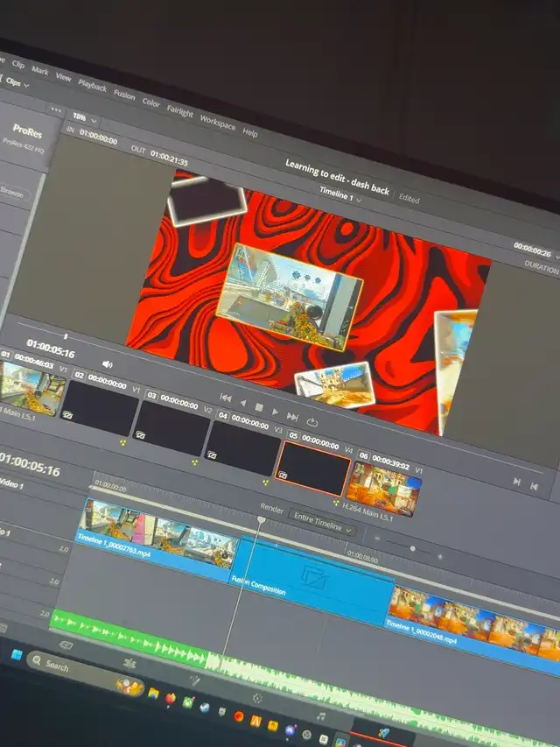Click the Browse button
Viewport: 560px width, 747px height.
(12, 192)
